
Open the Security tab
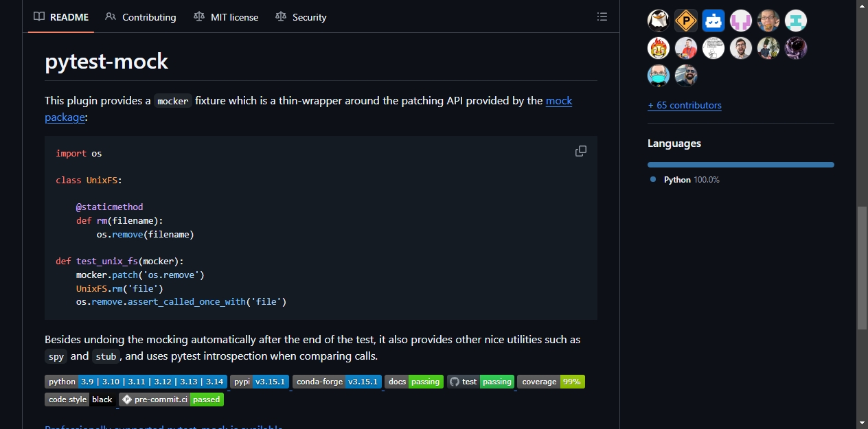click(301, 17)
